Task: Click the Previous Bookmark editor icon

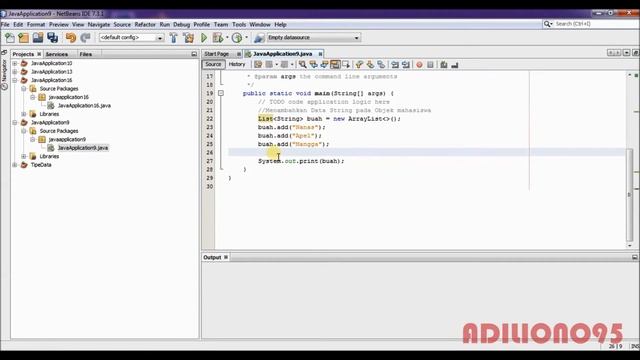Action: click(x=359, y=64)
